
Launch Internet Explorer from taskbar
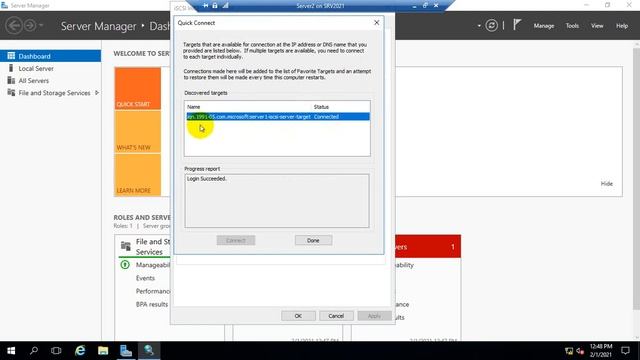80,351
